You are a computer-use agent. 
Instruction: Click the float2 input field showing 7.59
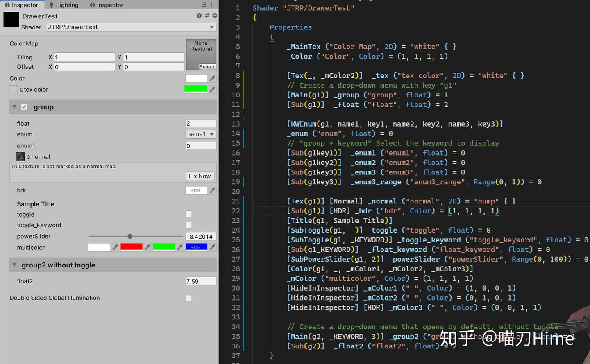200,281
